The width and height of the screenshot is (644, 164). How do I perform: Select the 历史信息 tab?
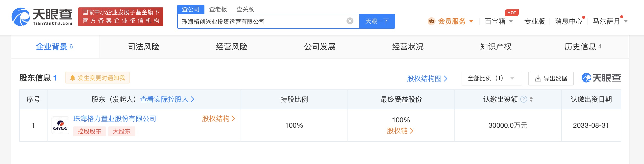(x=583, y=47)
